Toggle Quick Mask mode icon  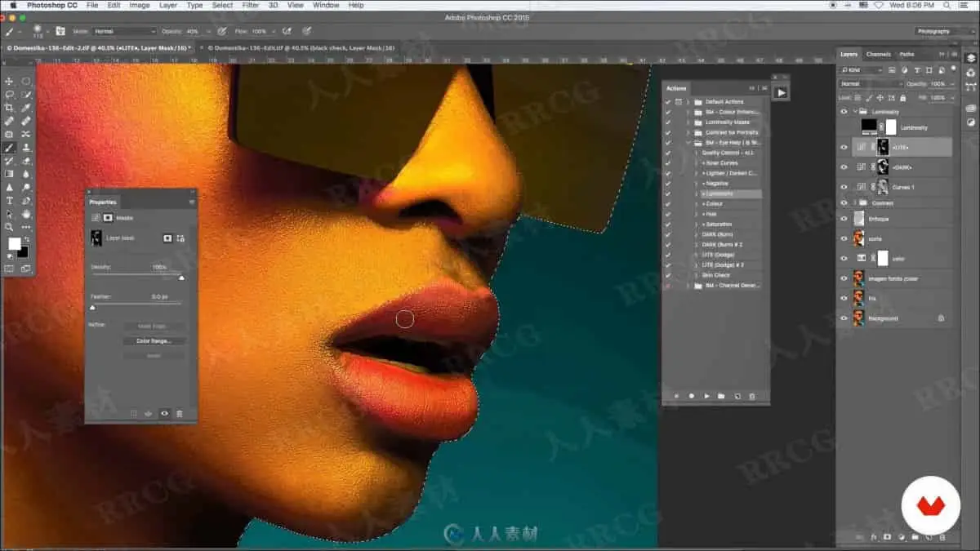click(x=10, y=268)
